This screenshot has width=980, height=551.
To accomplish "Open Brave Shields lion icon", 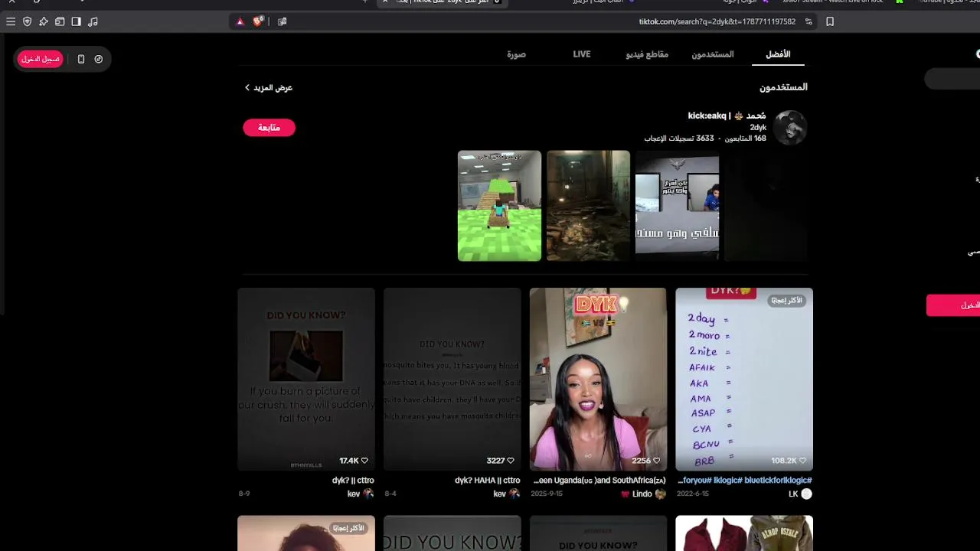I will coord(258,21).
